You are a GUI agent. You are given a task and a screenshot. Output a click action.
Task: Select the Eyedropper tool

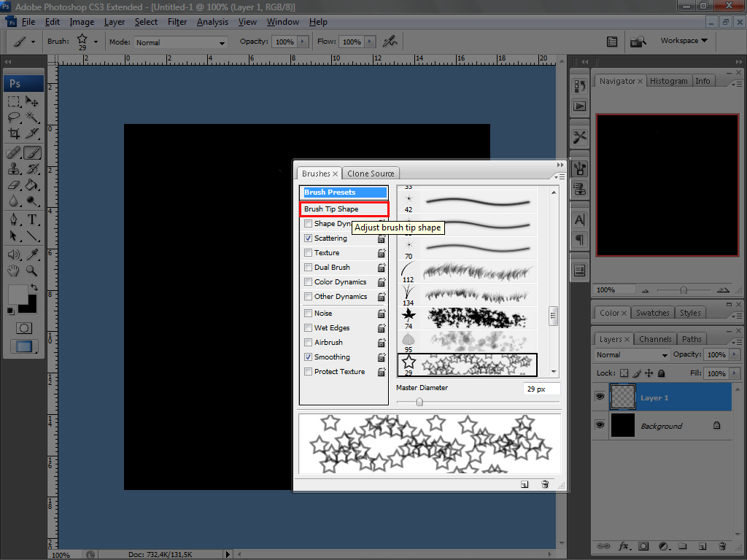[x=32, y=254]
